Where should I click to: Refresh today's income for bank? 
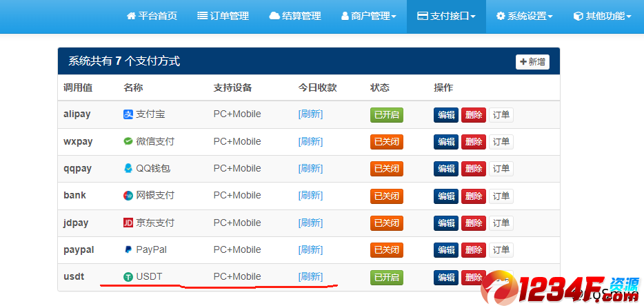tap(310, 196)
